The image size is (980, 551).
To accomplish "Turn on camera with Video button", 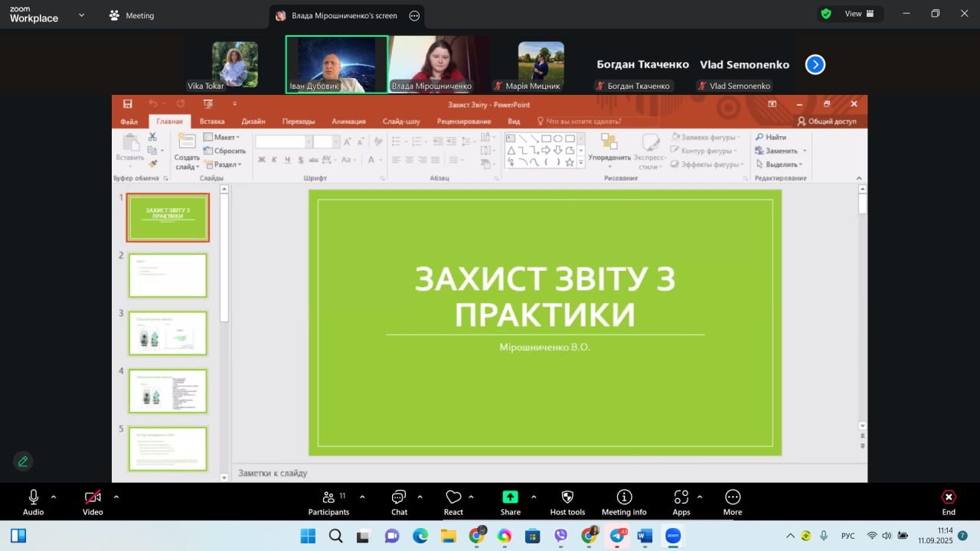I will pos(93,498).
